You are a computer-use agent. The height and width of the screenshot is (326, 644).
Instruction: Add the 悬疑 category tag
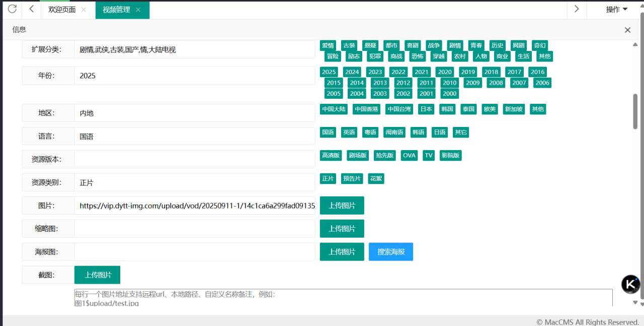pyautogui.click(x=370, y=46)
